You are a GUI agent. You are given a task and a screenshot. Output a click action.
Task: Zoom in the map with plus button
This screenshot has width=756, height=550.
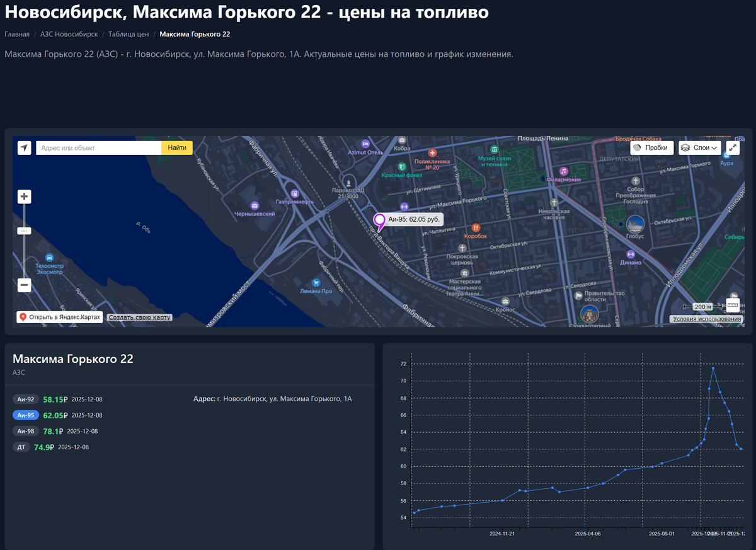coord(24,197)
